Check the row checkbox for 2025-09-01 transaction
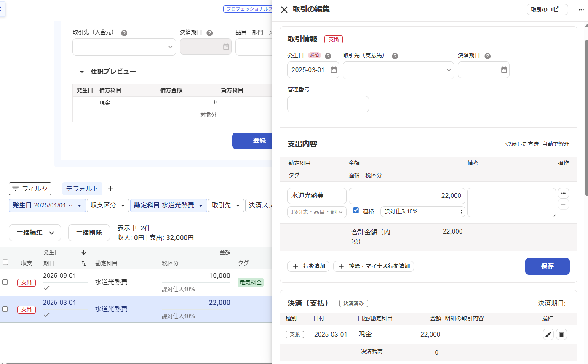The height and width of the screenshot is (364, 588). click(x=5, y=282)
